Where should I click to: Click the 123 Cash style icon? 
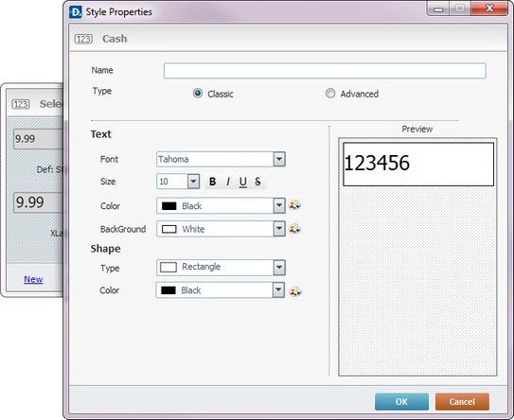coord(83,39)
